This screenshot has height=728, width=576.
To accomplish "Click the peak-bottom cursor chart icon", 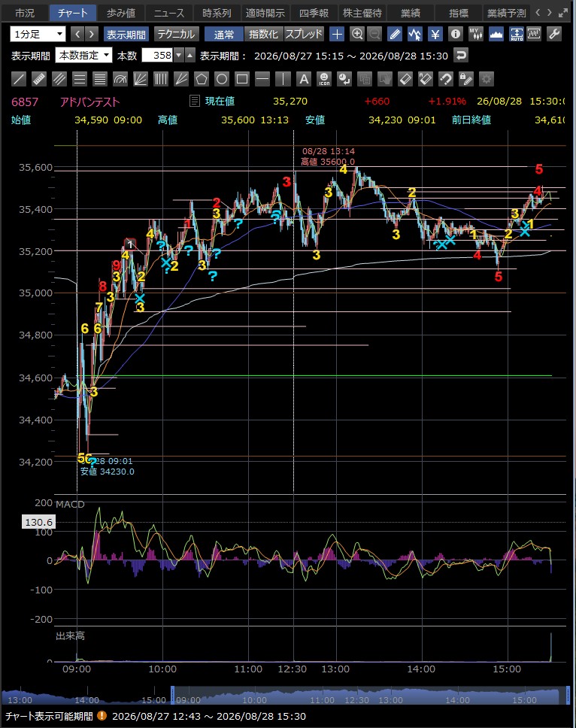I will [x=414, y=34].
